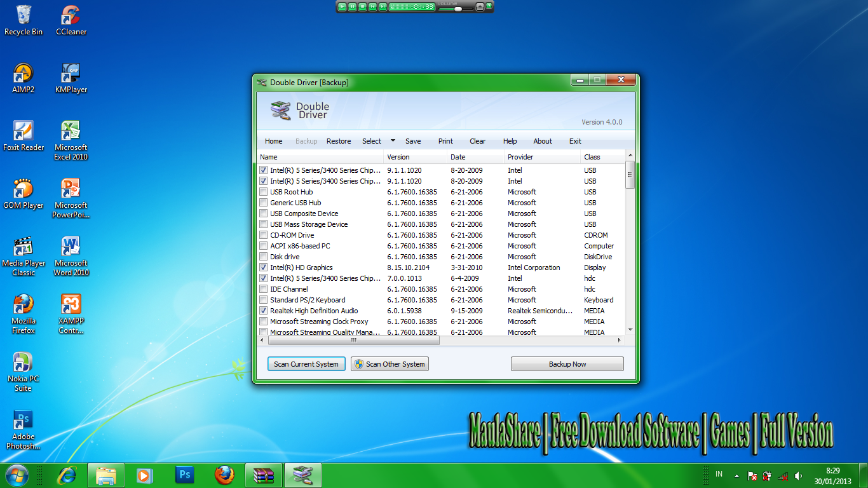This screenshot has height=488, width=868.
Task: Enable the USB Mass Storage Device checkbox
Action: coord(263,224)
